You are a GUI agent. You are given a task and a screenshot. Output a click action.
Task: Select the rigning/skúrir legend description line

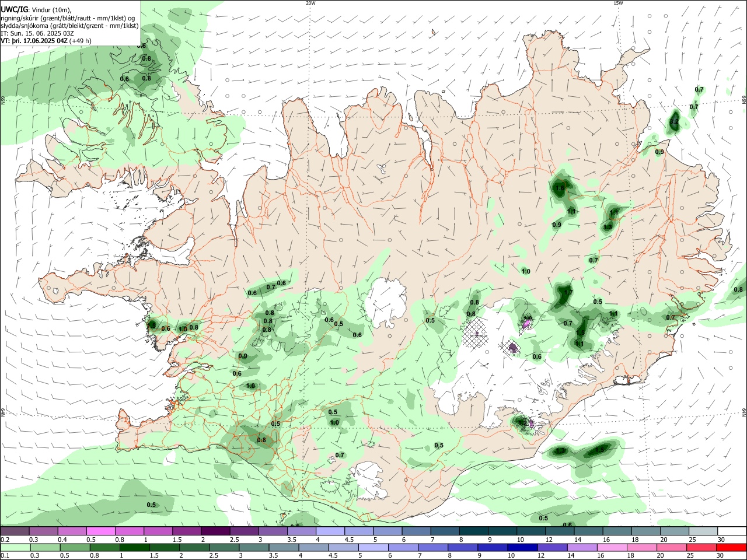point(68,18)
